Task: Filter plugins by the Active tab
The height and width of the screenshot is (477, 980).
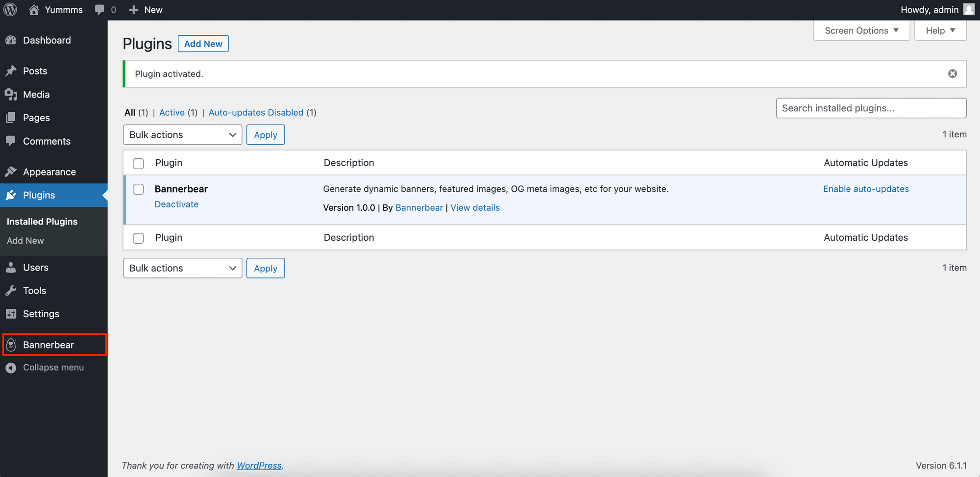Action: [x=171, y=113]
